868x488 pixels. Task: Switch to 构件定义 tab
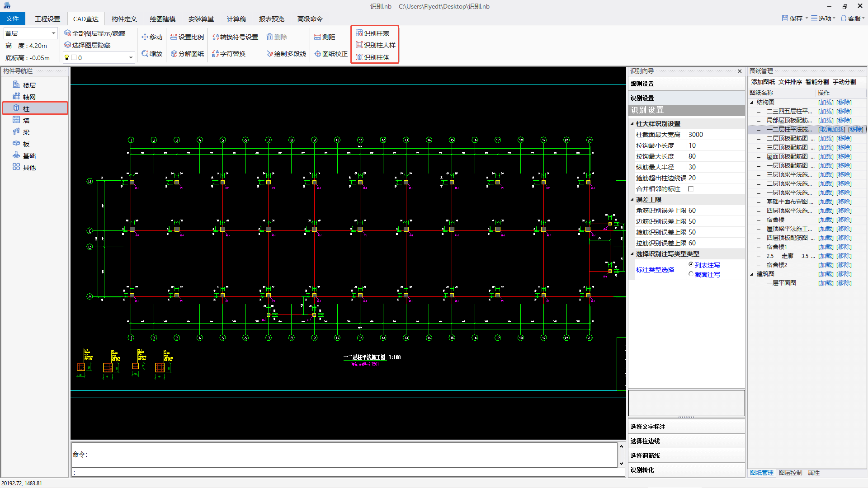[x=124, y=19]
